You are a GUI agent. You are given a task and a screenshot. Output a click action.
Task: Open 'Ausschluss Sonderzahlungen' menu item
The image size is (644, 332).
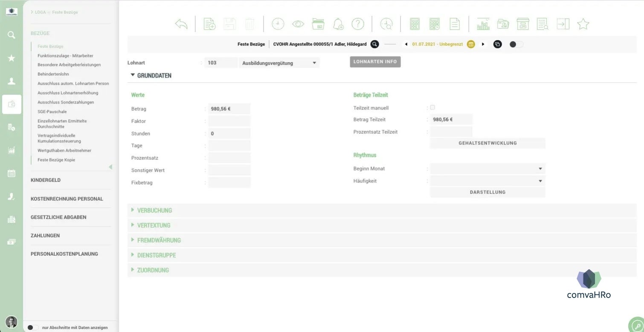(x=66, y=102)
